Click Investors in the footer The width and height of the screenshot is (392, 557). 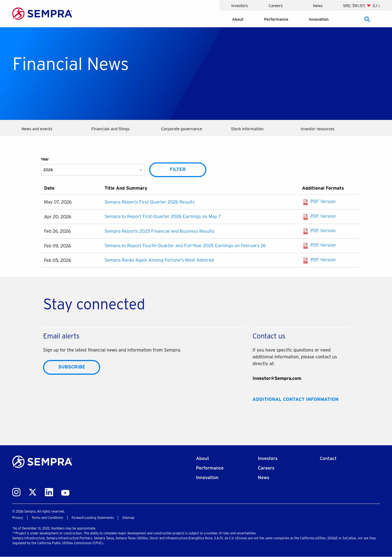click(268, 459)
